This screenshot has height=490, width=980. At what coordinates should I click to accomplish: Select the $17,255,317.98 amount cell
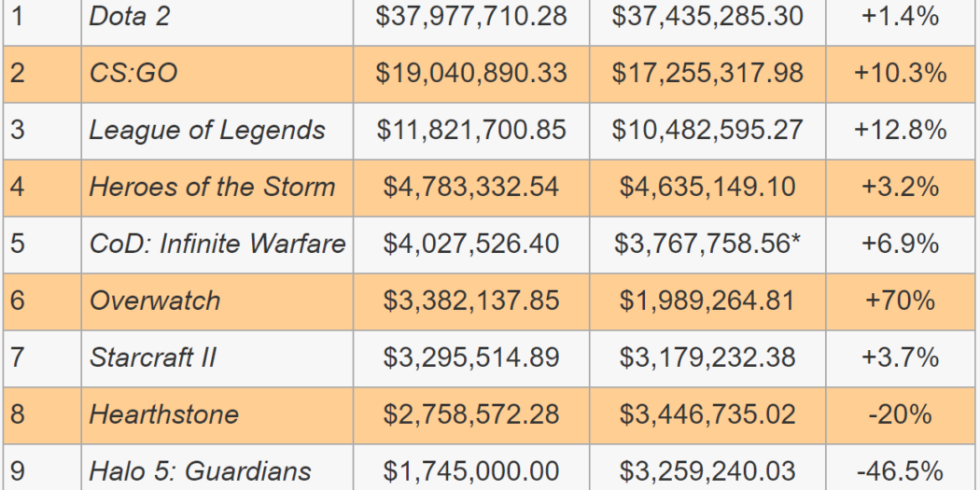click(707, 73)
